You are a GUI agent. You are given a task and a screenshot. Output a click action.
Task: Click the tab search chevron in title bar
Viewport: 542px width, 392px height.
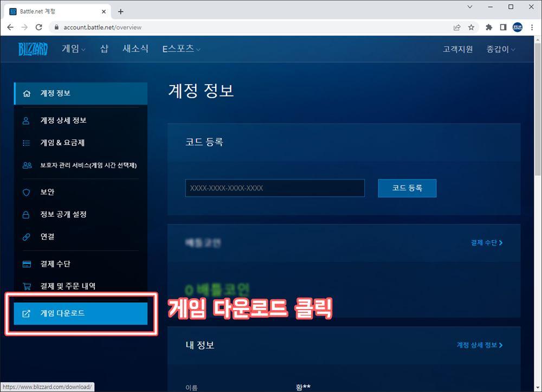(470, 7)
